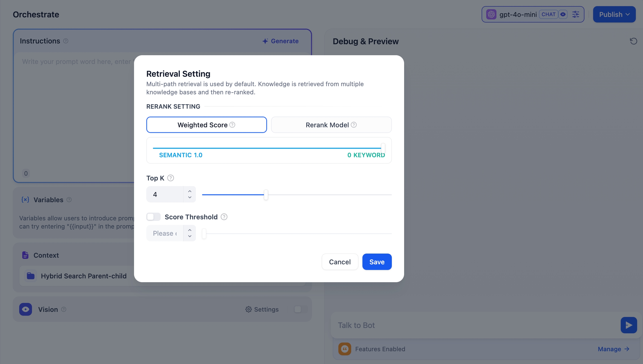The height and width of the screenshot is (364, 643).
Task: Click the Score Threshold help icon
Action: pos(224,217)
